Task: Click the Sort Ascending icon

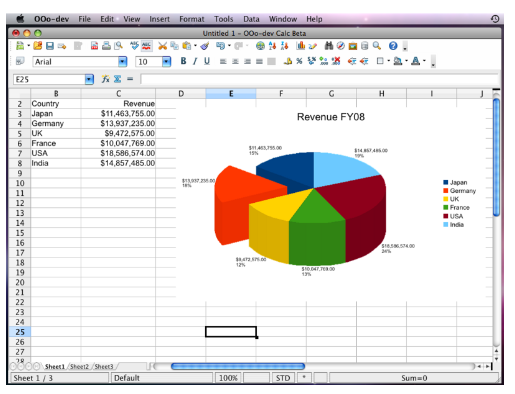Action: point(272,46)
